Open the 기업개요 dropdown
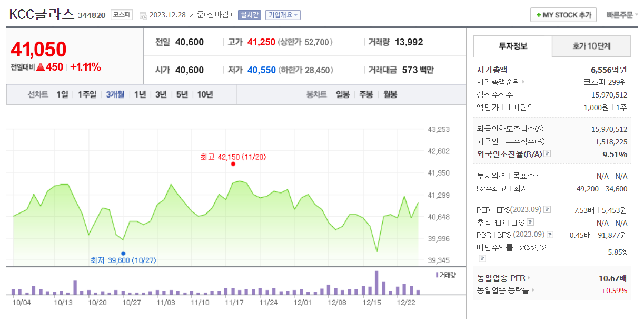This screenshot has height=319, width=644. (283, 15)
